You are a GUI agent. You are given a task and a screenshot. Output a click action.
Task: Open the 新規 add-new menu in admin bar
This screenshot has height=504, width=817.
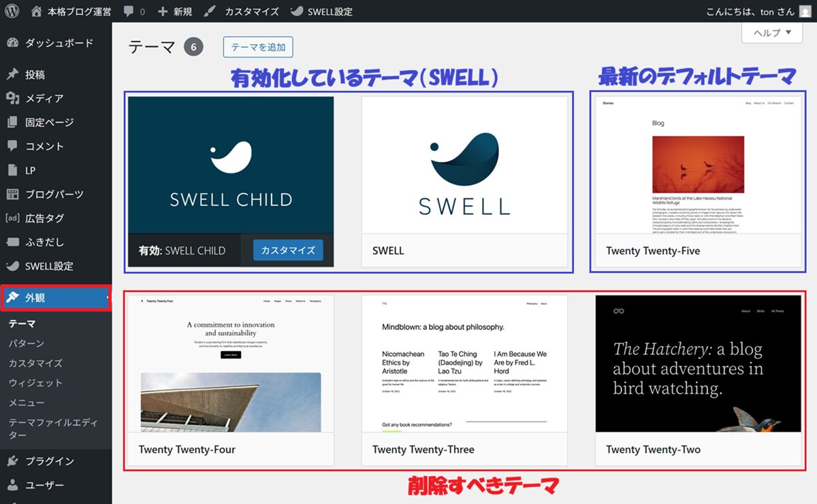tap(174, 12)
